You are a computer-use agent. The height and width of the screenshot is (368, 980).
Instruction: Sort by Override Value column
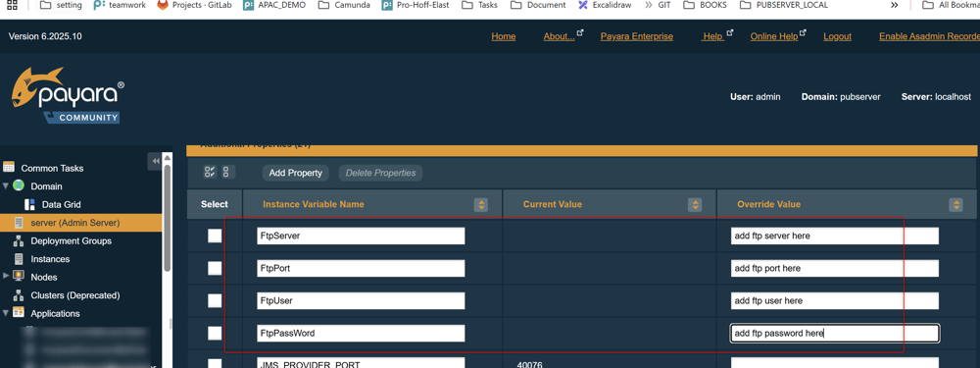point(955,205)
